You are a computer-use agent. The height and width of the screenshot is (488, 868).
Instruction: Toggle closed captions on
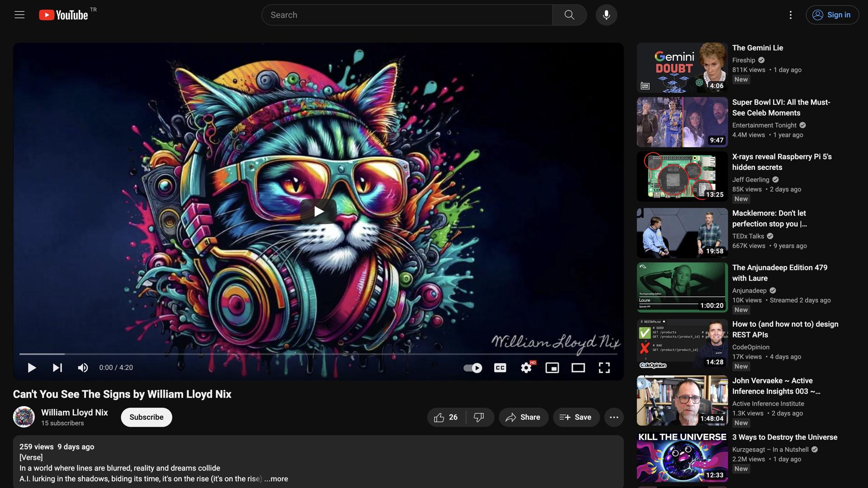click(x=500, y=368)
